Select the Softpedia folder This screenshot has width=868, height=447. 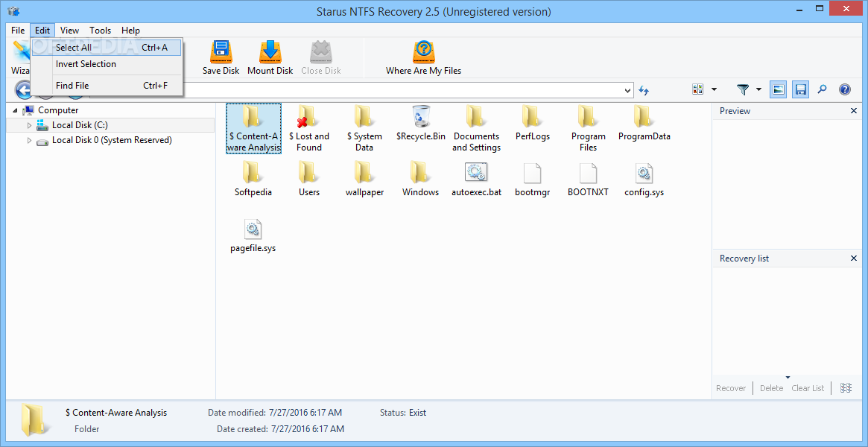point(253,180)
